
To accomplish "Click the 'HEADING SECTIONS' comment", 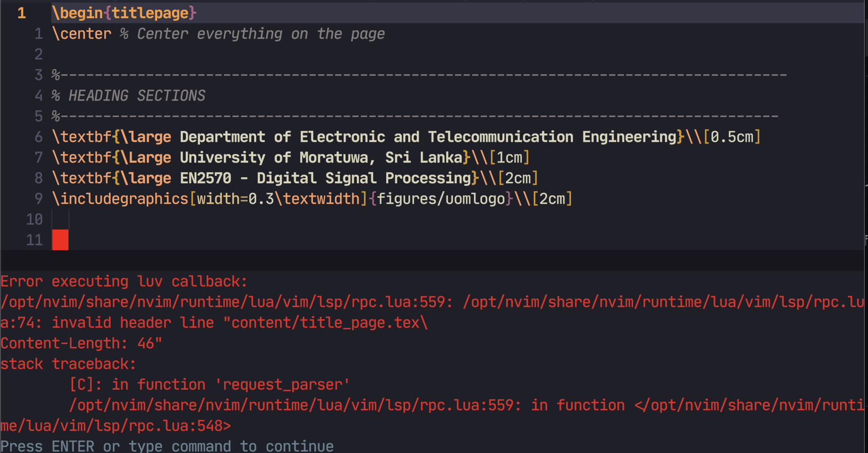I will [x=137, y=96].
